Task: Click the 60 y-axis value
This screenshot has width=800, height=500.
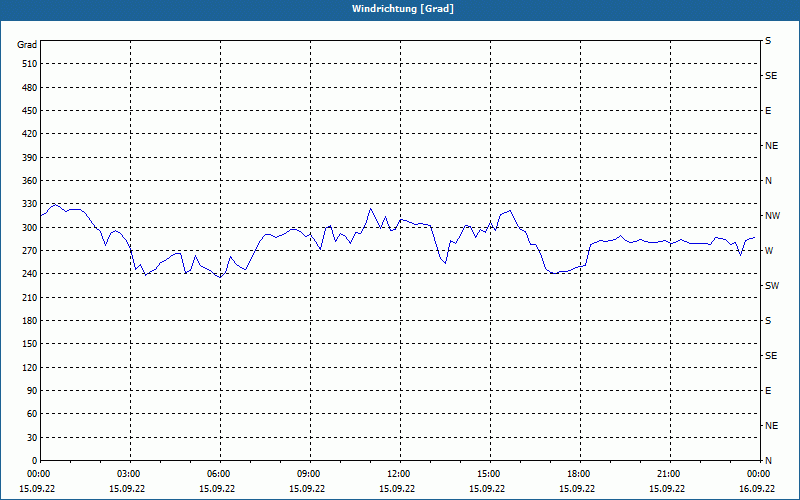Action: (x=32, y=414)
